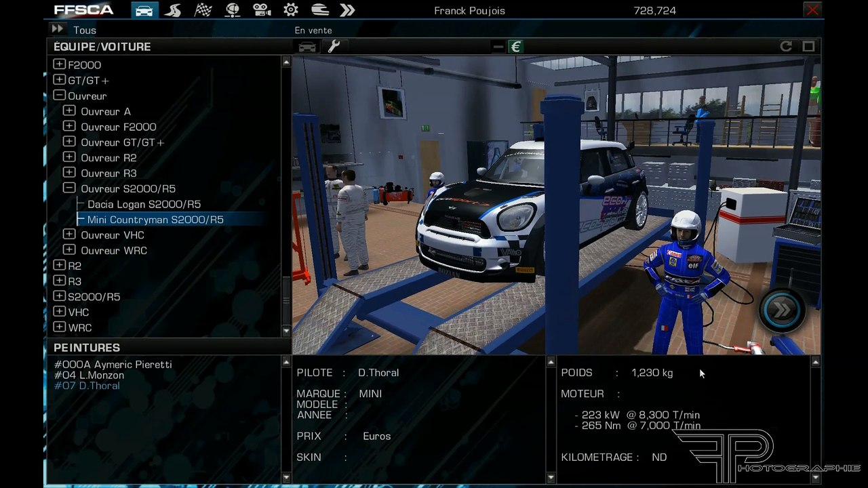868x488 pixels.
Task: Expand Ouvreur F2000
Action: coord(69,126)
